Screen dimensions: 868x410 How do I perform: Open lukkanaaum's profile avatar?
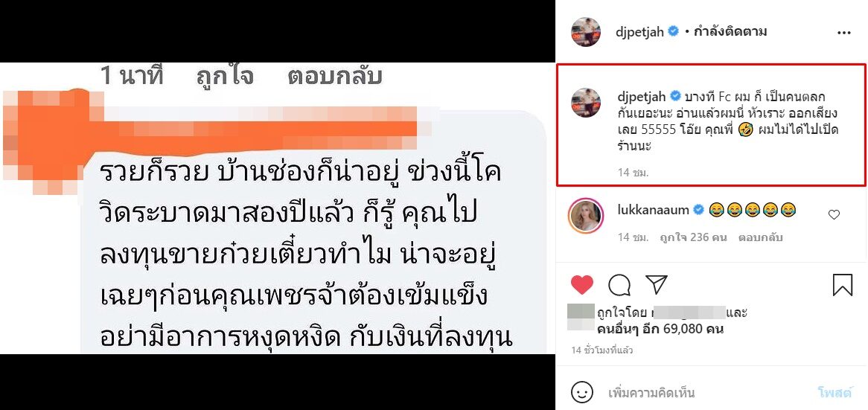click(586, 215)
